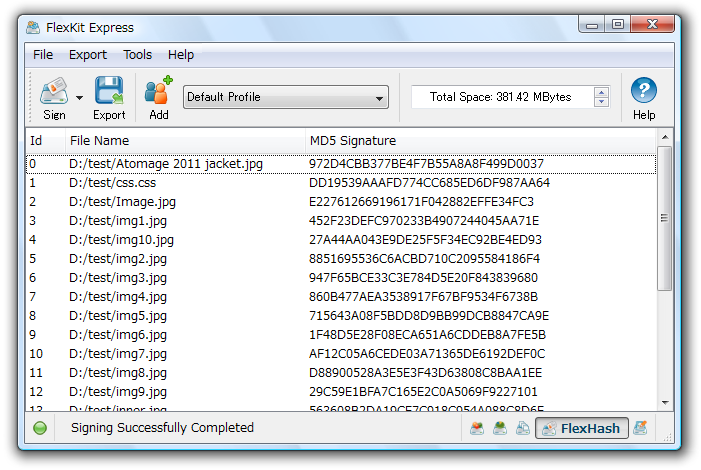
Task: Open Help via the question mark icon
Action: [x=644, y=91]
